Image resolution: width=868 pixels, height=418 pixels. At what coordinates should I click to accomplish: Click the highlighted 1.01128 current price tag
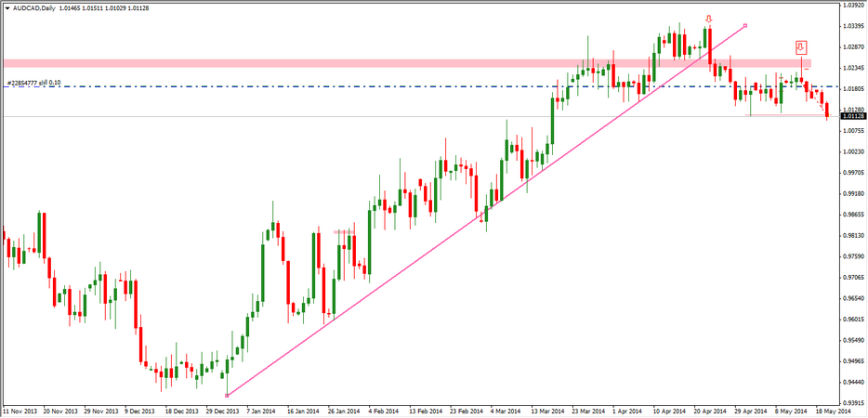[851, 116]
